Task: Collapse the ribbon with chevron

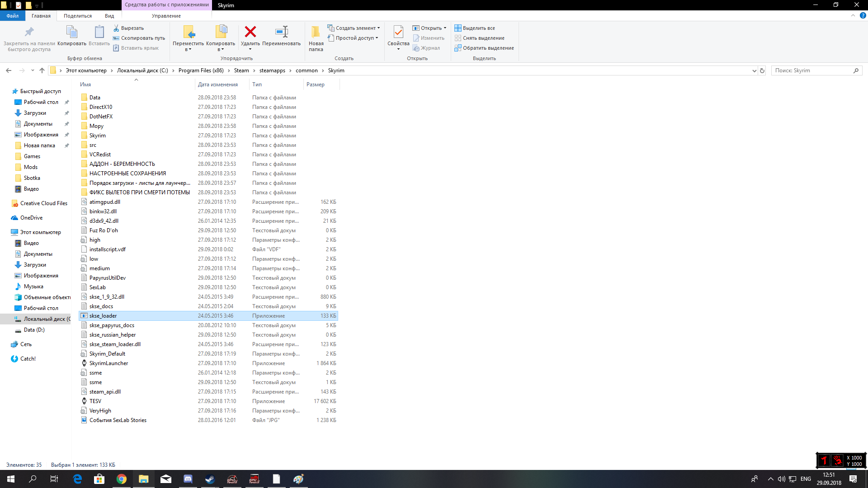Action: point(853,15)
